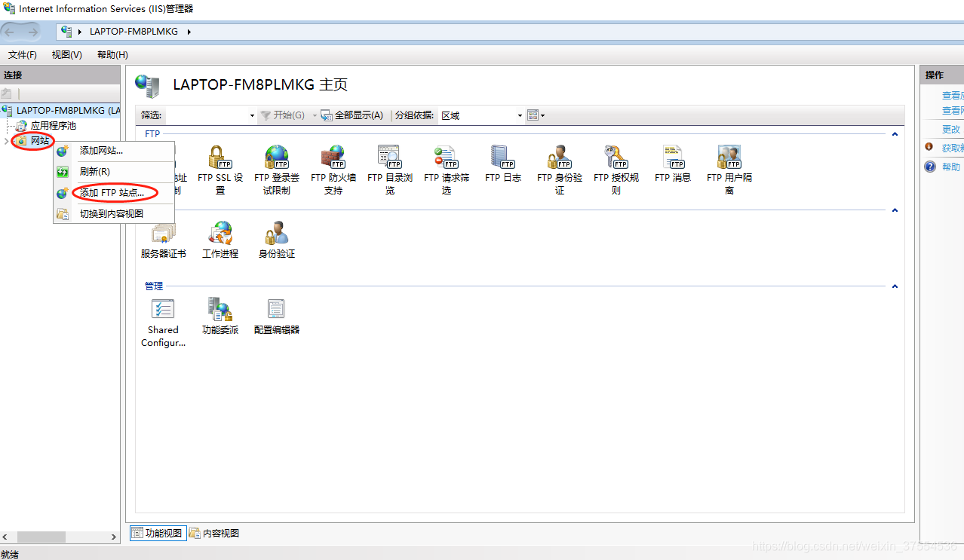964x560 pixels.
Task: Open the server certificates icon
Action: tap(164, 240)
